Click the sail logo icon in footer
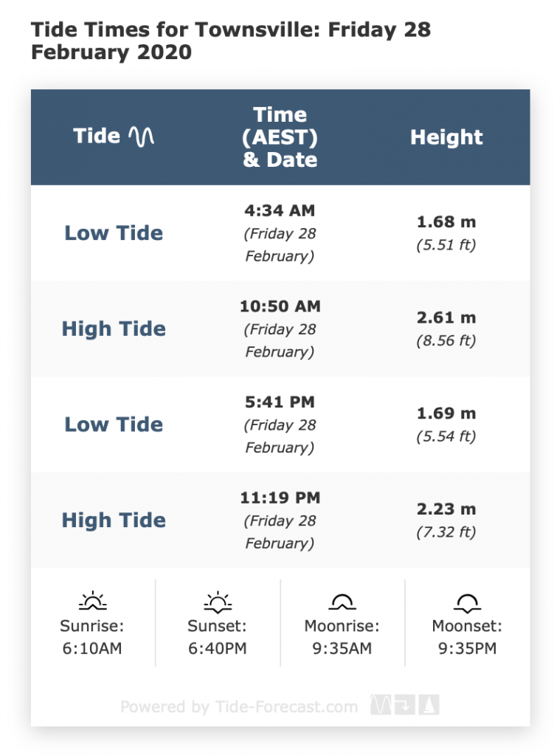This screenshot has height=756, width=554. [429, 706]
